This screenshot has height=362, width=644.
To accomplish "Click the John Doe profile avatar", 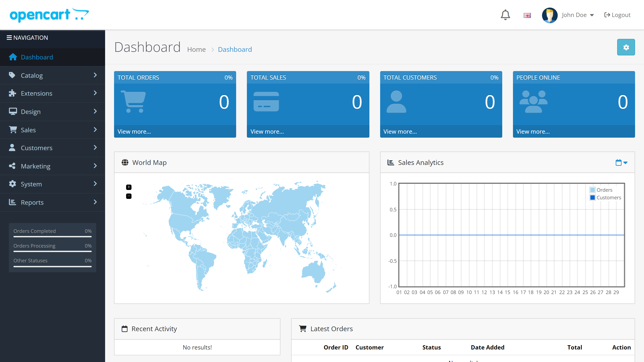I will 549,15.
